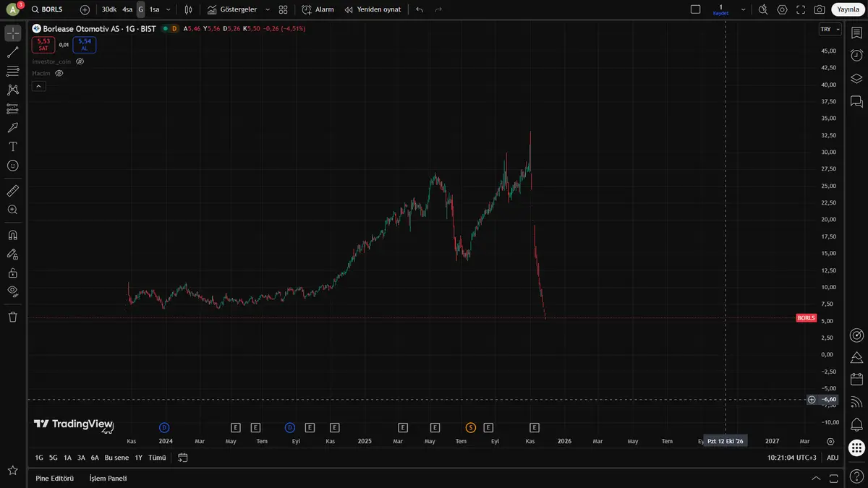The height and width of the screenshot is (488, 868).
Task: Open the quick search lightning icon
Action: click(x=763, y=9)
